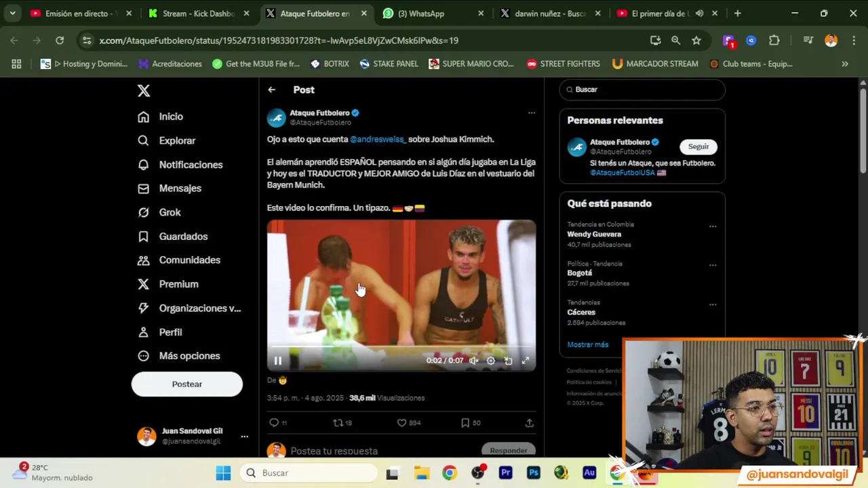
Task: Follow Ataque Futbolero with Seguir button
Action: (698, 146)
